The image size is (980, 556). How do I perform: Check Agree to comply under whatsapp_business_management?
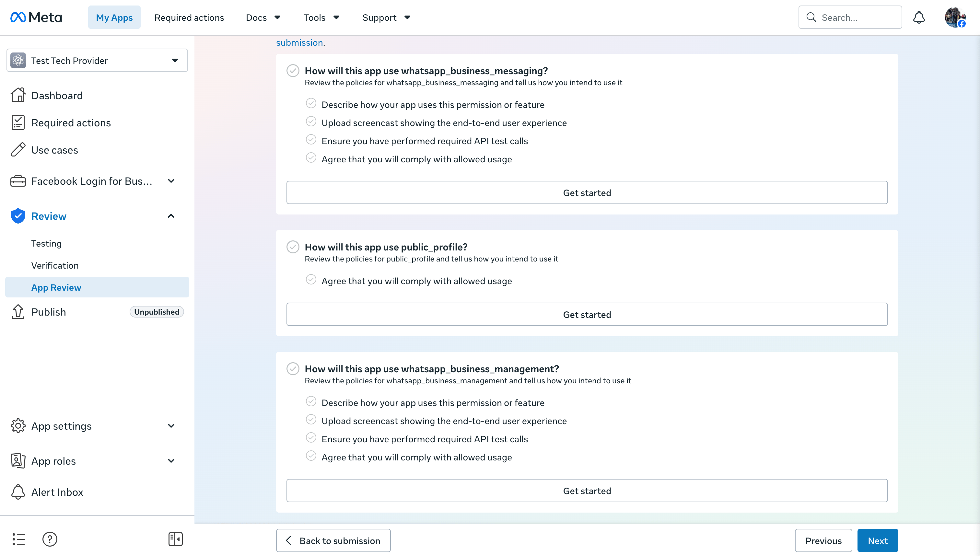coord(311,456)
